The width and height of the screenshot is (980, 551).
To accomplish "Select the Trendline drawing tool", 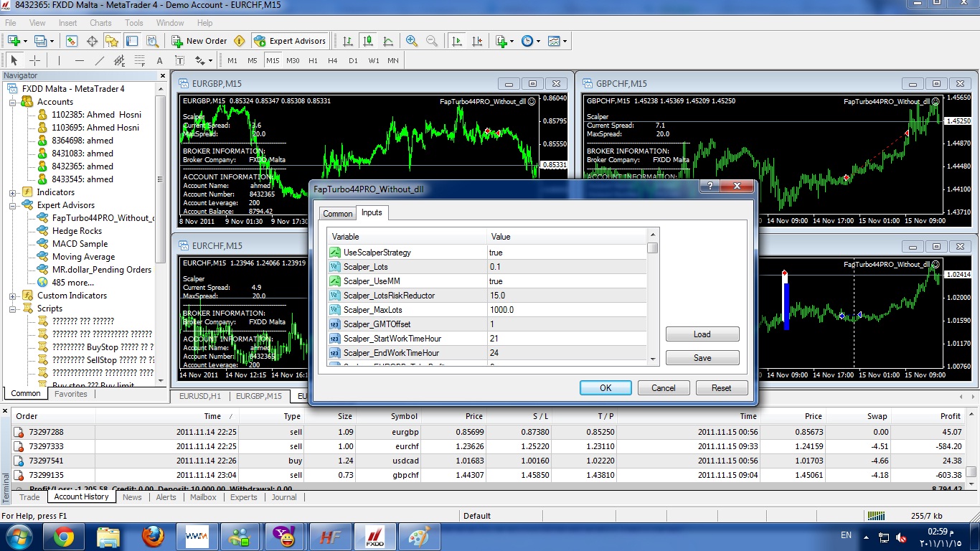I will click(99, 60).
